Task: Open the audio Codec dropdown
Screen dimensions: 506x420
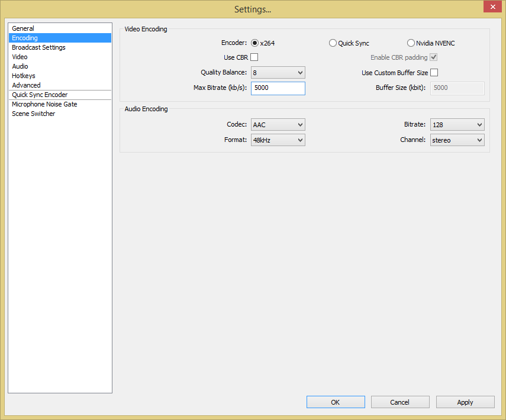Action: [278, 124]
